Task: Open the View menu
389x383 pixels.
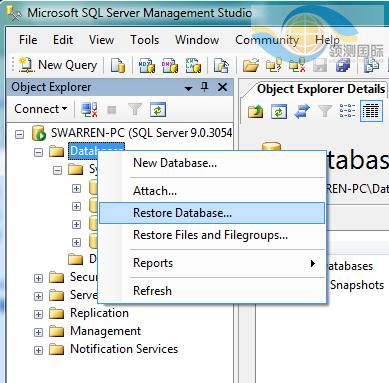Action: 101,40
